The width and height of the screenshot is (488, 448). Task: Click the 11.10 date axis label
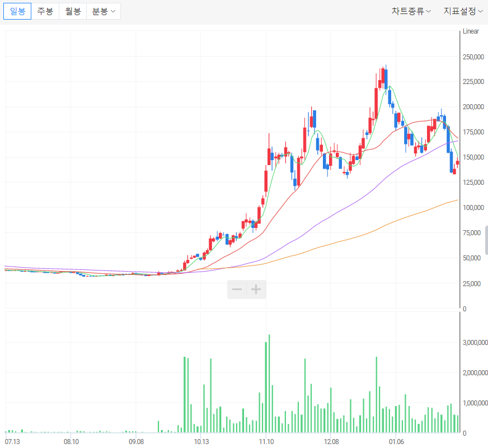coord(266,442)
